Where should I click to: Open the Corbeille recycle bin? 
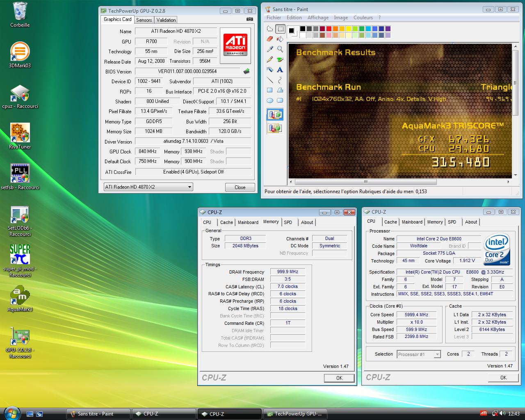[x=20, y=15]
